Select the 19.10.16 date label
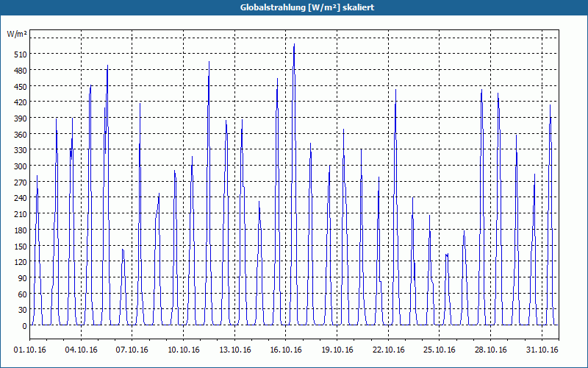Image resolution: width=588 pixels, height=368 pixels. (337, 350)
